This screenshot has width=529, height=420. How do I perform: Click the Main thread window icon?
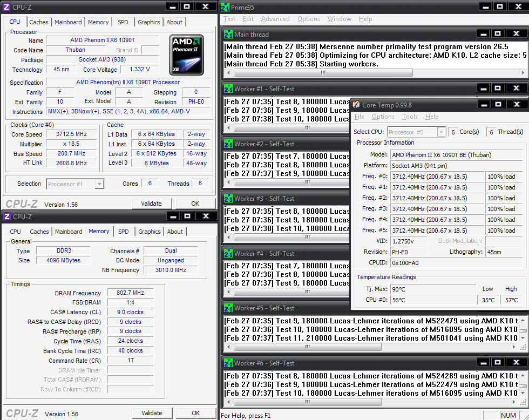click(228, 34)
